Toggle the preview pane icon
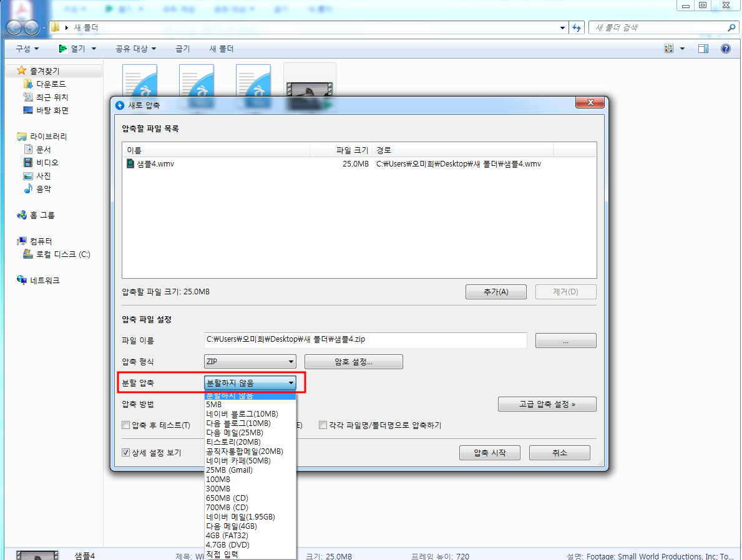This screenshot has height=560, width=742. tap(704, 48)
